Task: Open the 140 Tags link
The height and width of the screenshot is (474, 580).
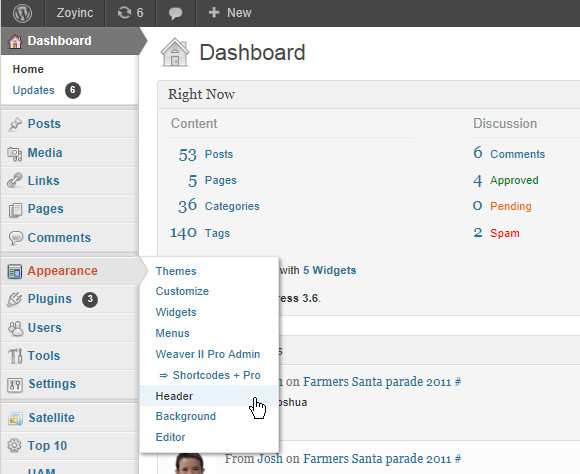Action: [x=200, y=233]
